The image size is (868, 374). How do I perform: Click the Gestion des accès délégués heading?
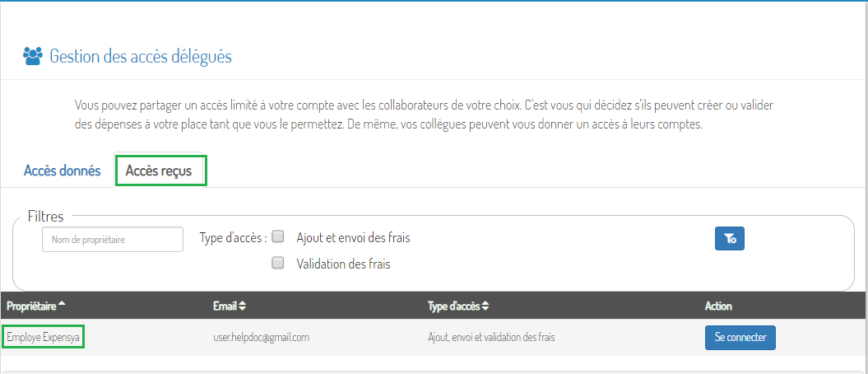click(141, 57)
